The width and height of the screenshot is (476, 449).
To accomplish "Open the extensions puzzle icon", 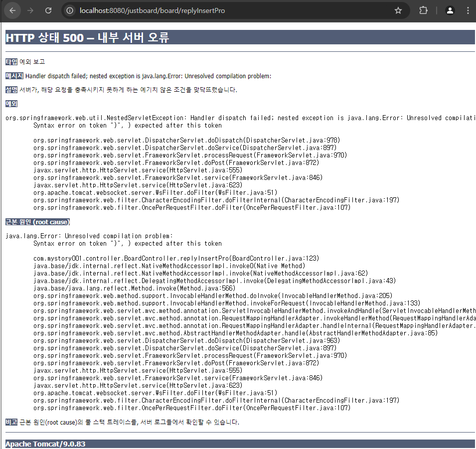I will tap(423, 10).
